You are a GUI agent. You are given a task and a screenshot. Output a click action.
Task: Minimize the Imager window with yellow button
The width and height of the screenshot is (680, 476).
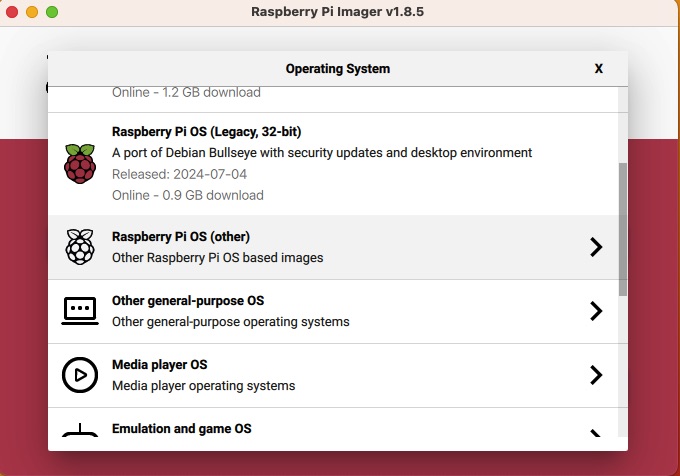coord(32,12)
